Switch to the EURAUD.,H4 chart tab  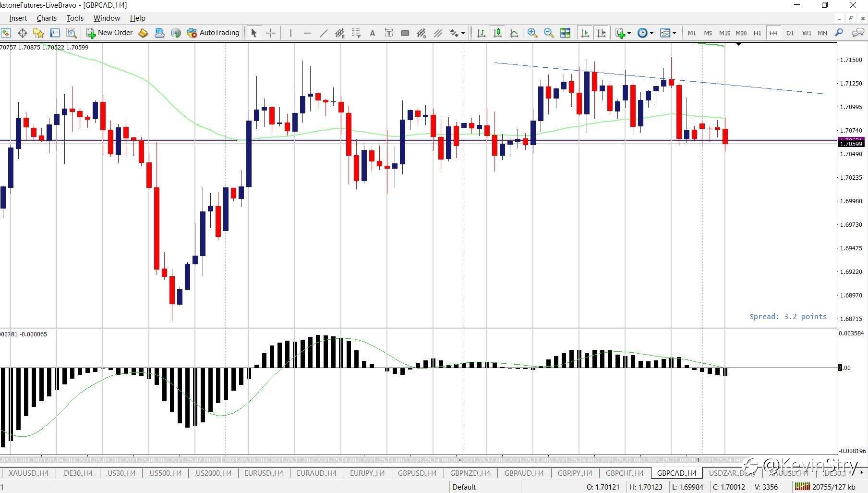click(x=316, y=473)
